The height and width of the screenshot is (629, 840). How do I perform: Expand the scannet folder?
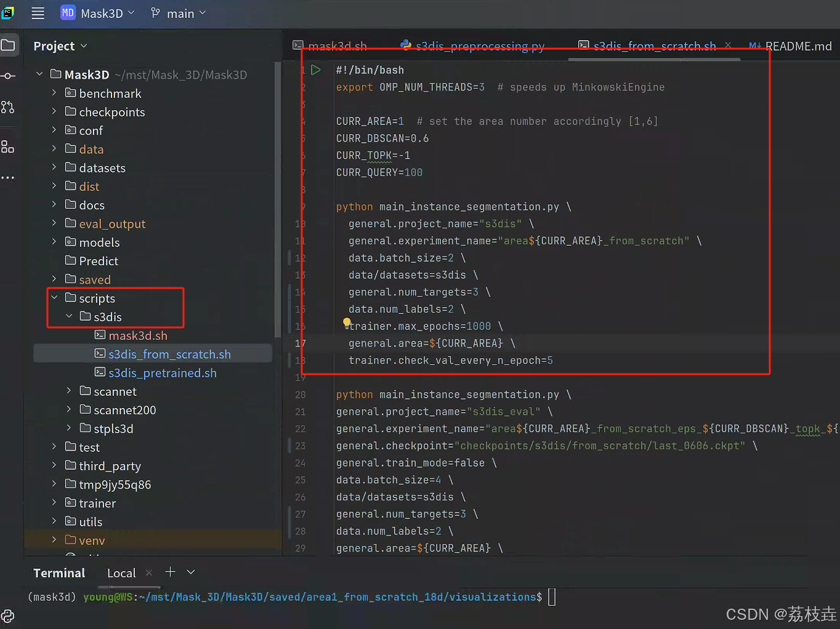click(69, 391)
